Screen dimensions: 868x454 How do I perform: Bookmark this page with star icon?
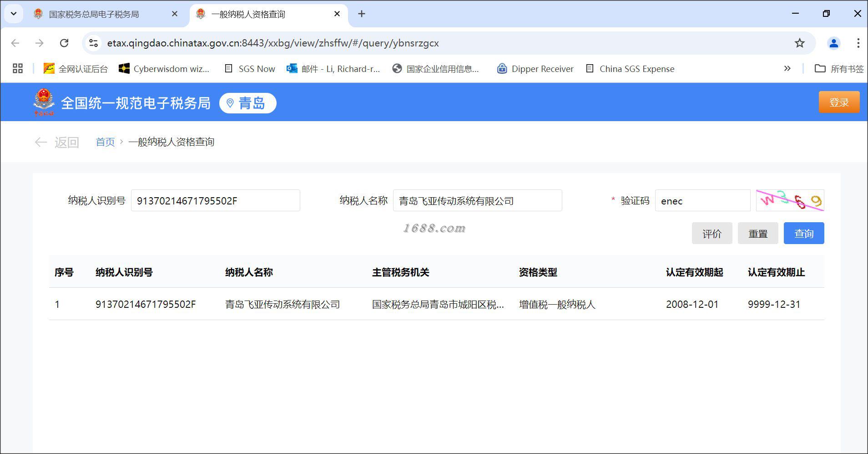click(x=799, y=43)
